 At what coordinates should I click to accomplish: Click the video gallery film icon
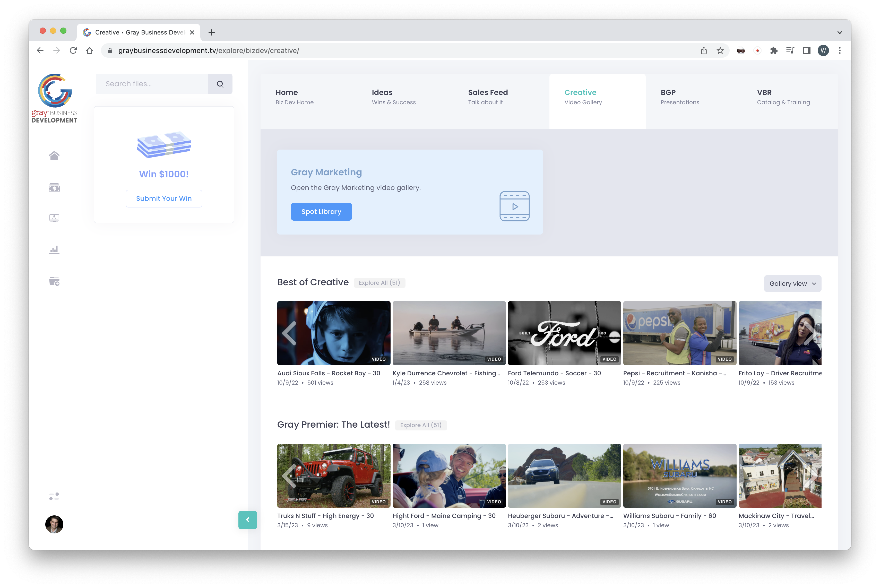514,206
